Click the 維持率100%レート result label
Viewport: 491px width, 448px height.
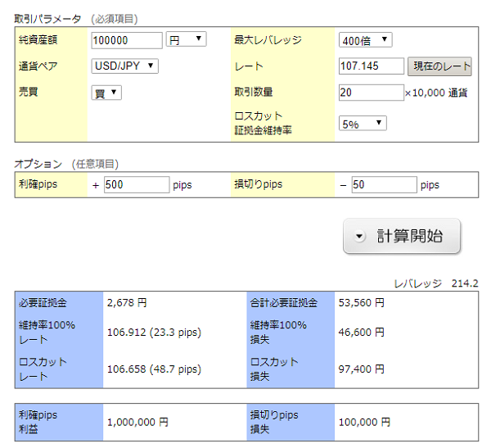point(47,332)
